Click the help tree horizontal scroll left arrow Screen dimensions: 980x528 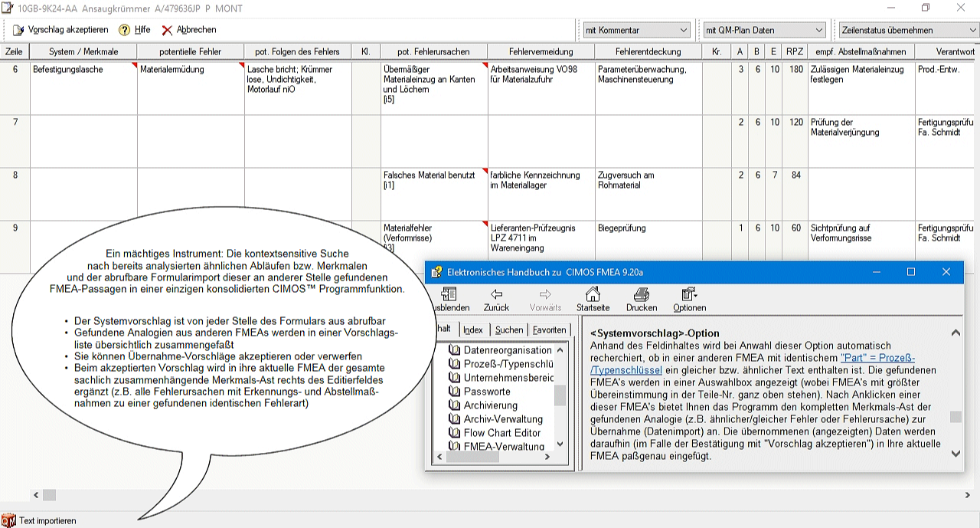pyautogui.click(x=439, y=457)
